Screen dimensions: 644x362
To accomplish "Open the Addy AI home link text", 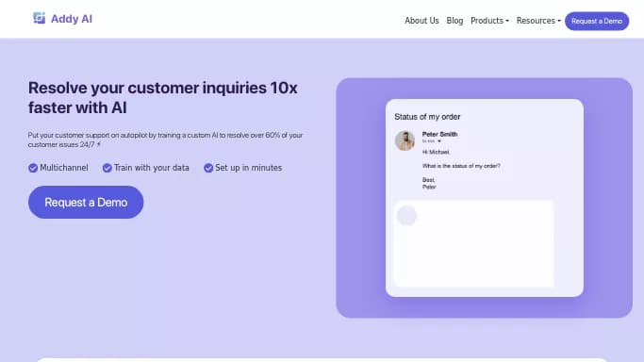I will coord(72,19).
